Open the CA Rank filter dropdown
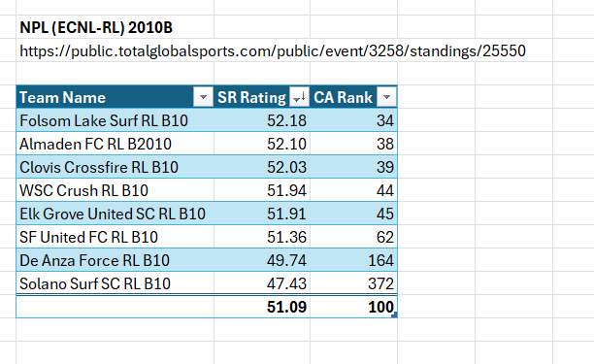Image resolution: width=594 pixels, height=364 pixels. [386, 97]
